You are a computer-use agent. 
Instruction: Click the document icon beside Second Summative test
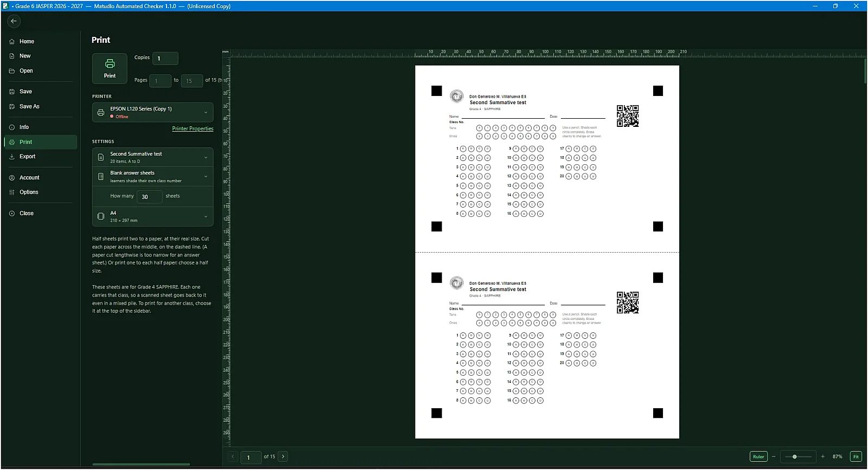(100, 157)
